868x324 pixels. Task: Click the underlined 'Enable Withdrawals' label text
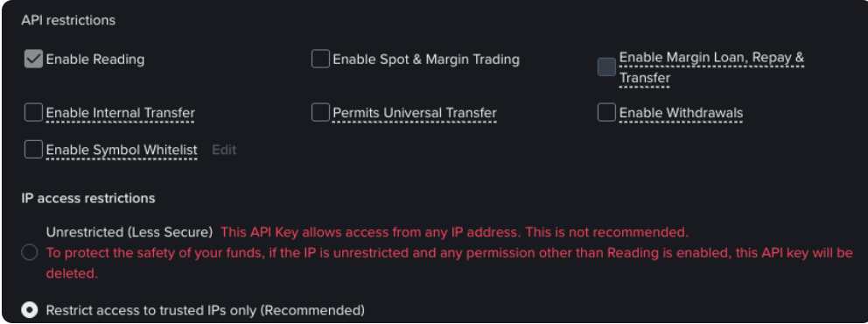pos(681,113)
